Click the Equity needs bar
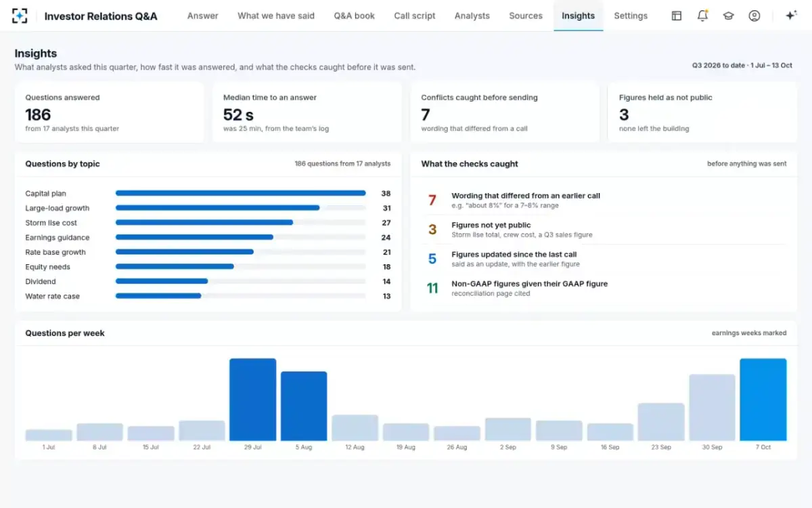The image size is (812, 508). [x=241, y=267]
